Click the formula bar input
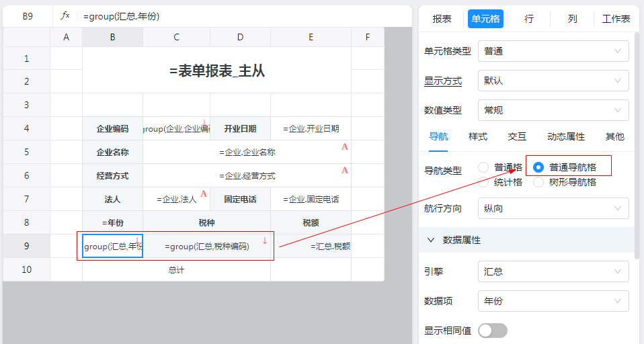Screen dimensions: 644x344 (x=242, y=16)
